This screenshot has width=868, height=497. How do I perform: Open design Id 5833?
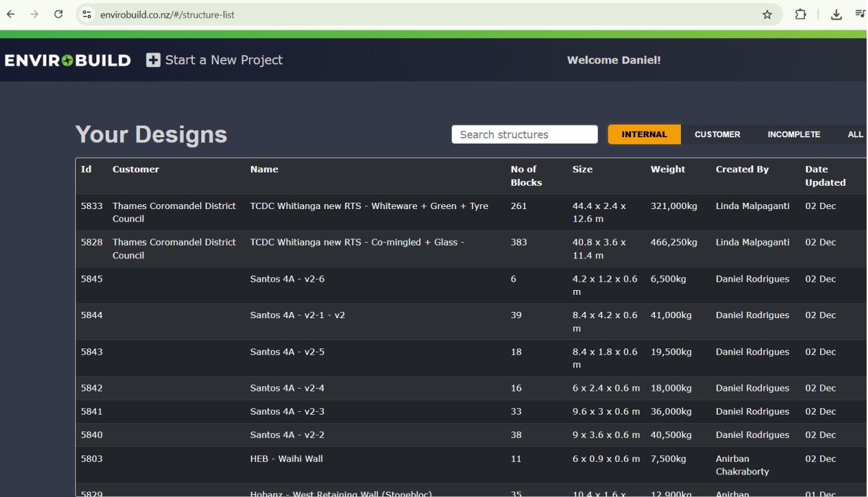point(91,206)
